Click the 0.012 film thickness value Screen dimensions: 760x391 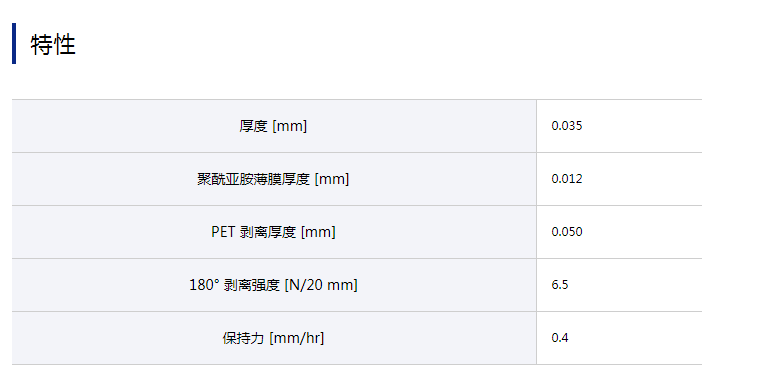[567, 179]
